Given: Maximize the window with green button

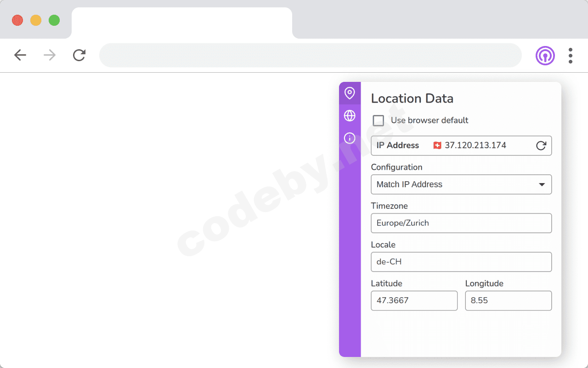Looking at the screenshot, I should [x=54, y=20].
